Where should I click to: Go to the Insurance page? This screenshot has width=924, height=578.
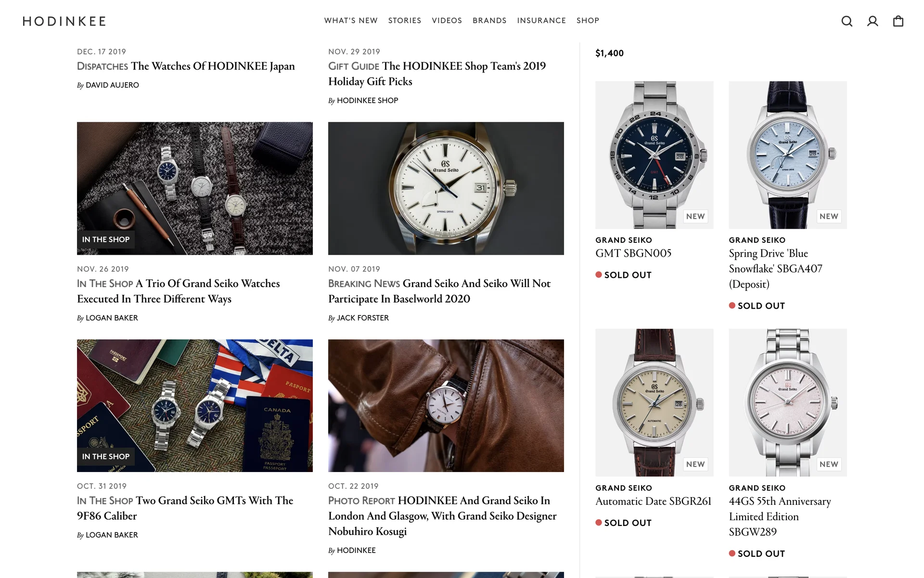(541, 21)
